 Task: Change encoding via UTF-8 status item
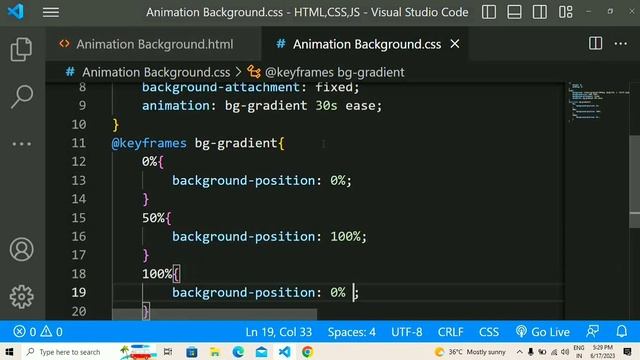click(407, 332)
